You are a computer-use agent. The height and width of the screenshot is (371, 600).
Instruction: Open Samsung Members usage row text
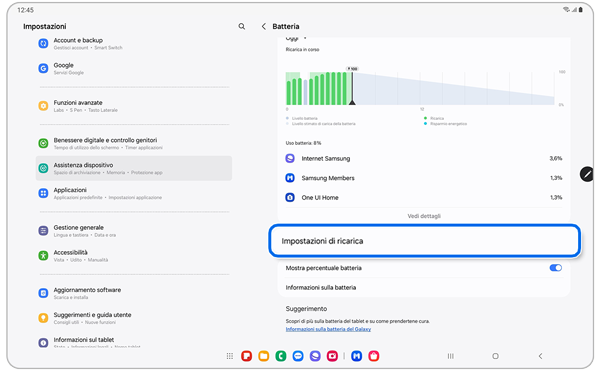pos(328,178)
